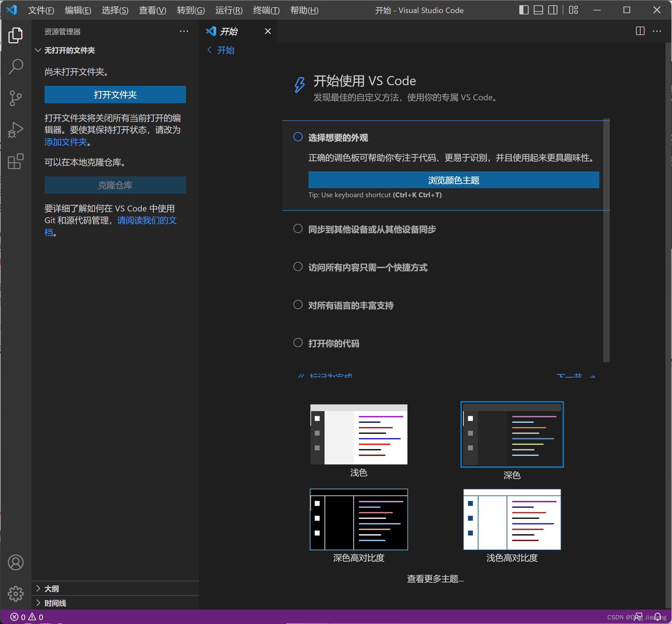Choose the 浅色高对比度 theme preview
This screenshot has height=624, width=672.
[512, 519]
